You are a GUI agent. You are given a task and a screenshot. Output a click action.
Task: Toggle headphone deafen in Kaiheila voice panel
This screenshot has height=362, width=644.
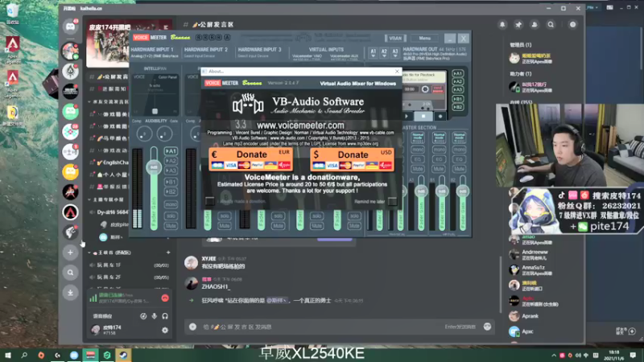click(165, 316)
